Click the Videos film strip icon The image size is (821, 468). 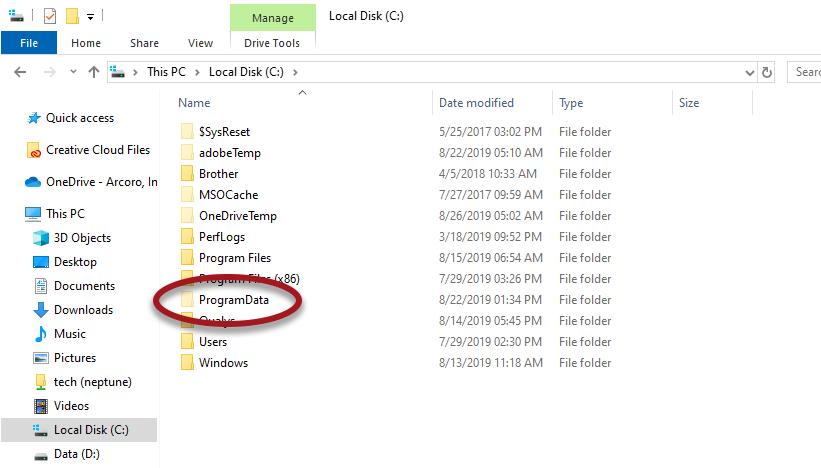pos(41,406)
